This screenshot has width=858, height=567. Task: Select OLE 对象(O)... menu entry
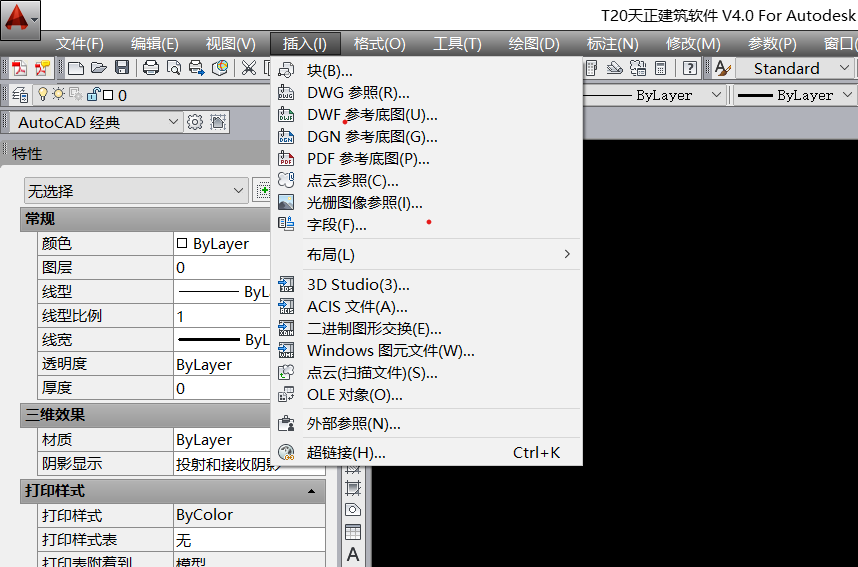427,395
